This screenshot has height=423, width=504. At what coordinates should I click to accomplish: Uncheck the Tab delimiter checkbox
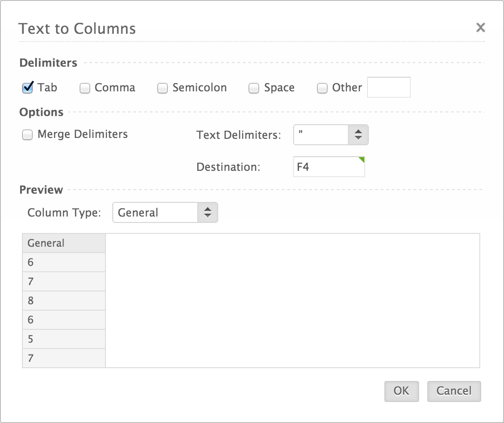click(28, 88)
